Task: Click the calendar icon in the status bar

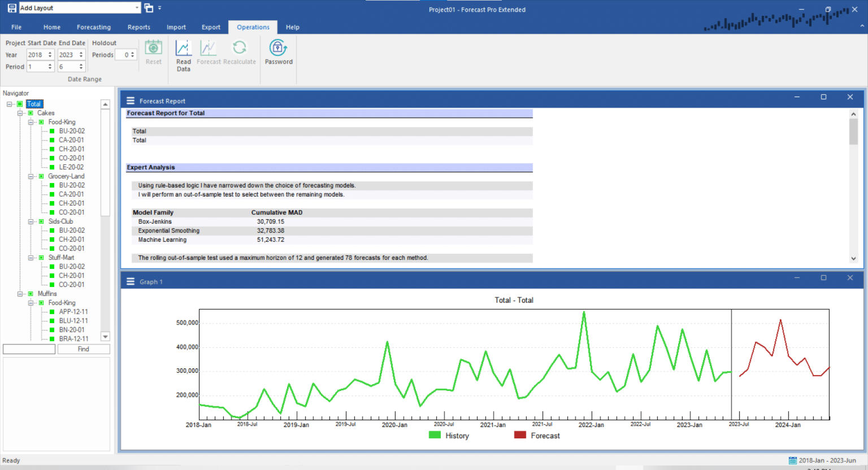Action: click(x=793, y=460)
